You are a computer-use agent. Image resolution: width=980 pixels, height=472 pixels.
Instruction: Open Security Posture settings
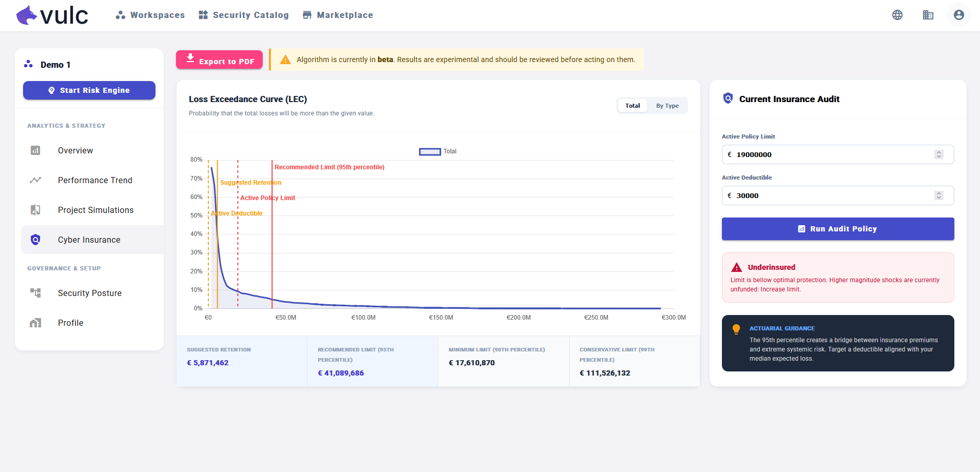[90, 292]
